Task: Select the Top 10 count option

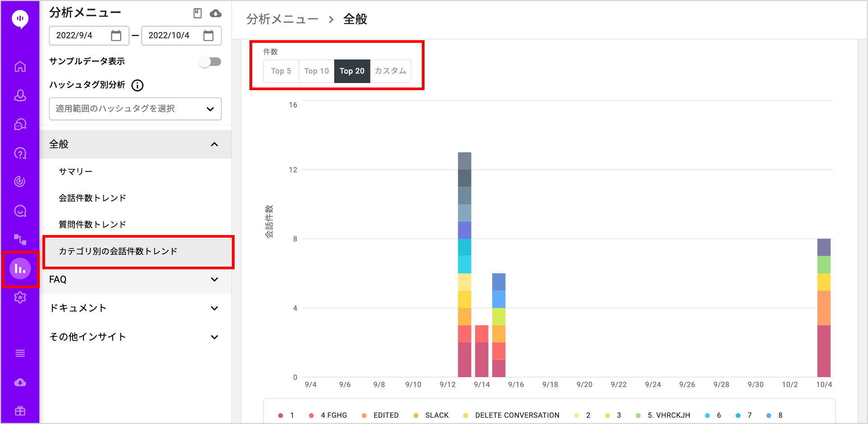Action: click(316, 71)
